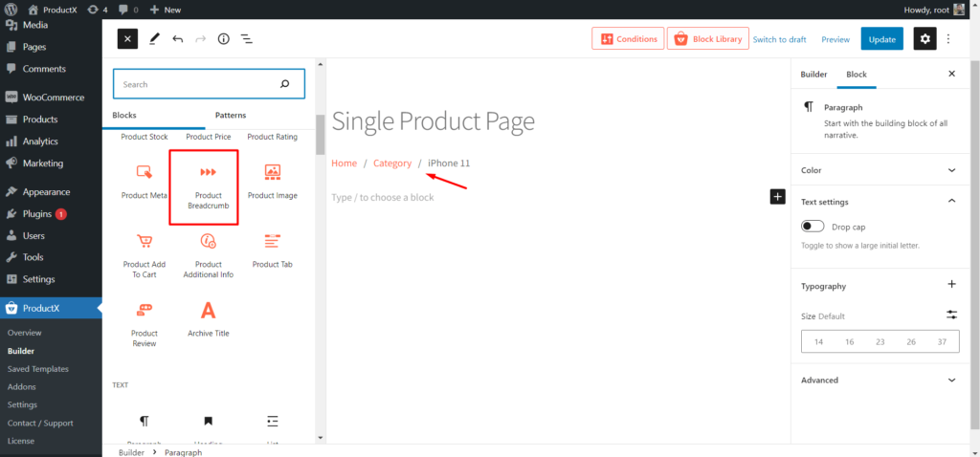Choose font size 23
Viewport: 980px width, 457px height.
pos(880,341)
